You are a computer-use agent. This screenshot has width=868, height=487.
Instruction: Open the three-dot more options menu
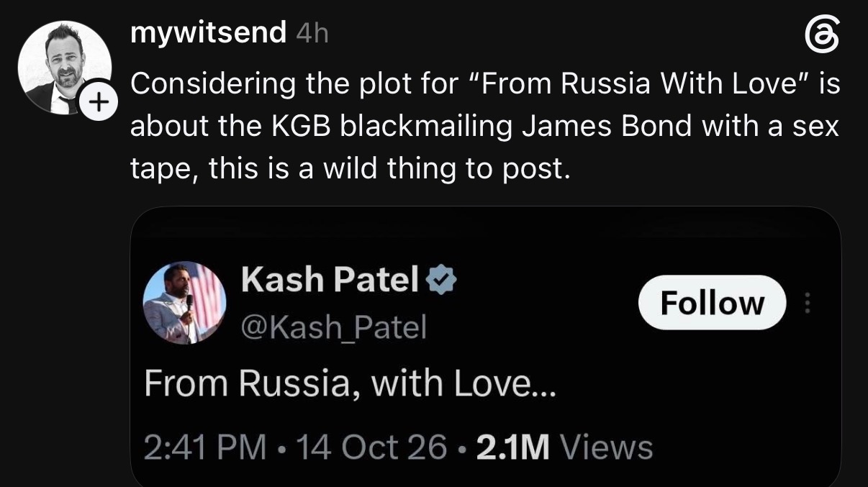click(x=808, y=304)
